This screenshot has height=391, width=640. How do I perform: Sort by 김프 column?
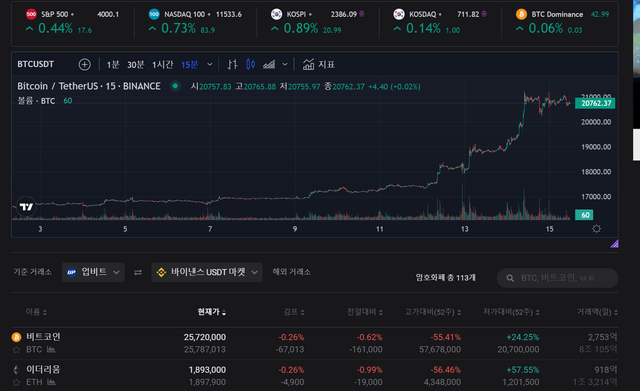pos(294,312)
